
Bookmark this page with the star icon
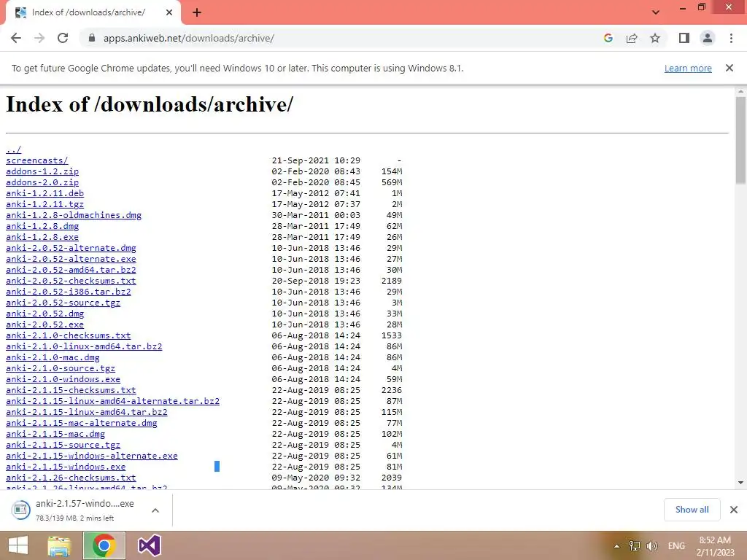click(655, 38)
